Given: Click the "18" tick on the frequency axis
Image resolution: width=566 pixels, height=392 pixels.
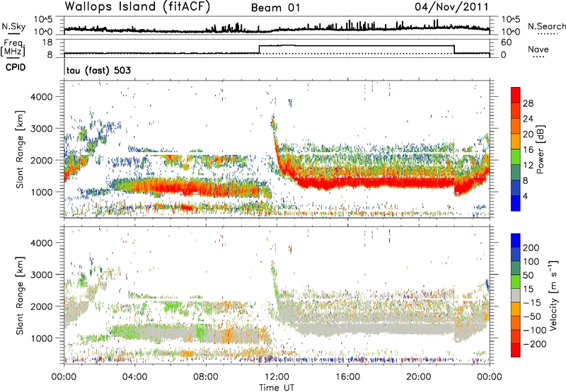Looking at the screenshot, I should [x=47, y=42].
